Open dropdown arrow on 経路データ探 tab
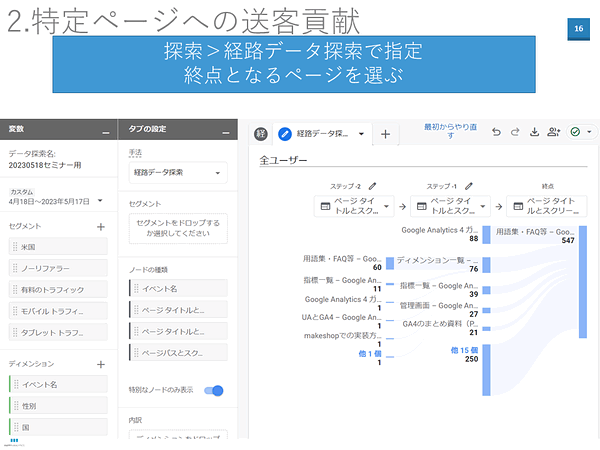This screenshot has height=450, width=600. click(x=361, y=134)
